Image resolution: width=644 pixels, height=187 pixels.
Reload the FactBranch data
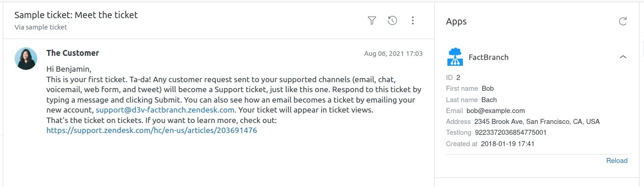(x=617, y=161)
